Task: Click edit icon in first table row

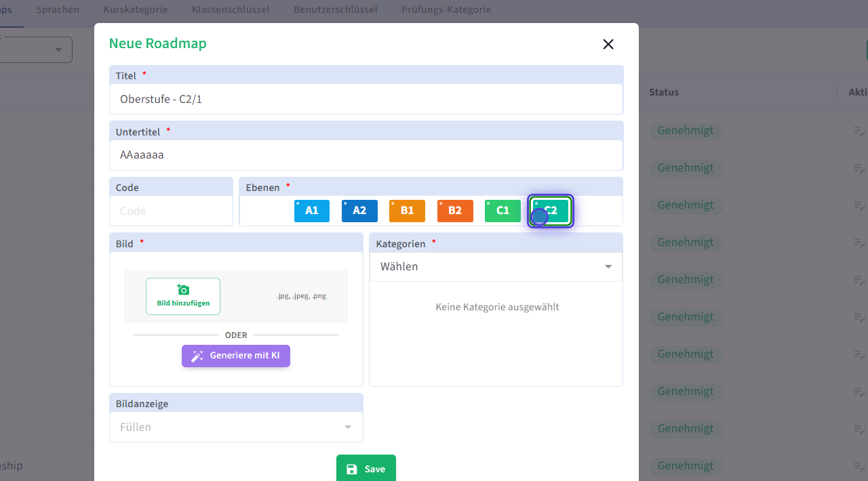Action: click(859, 131)
